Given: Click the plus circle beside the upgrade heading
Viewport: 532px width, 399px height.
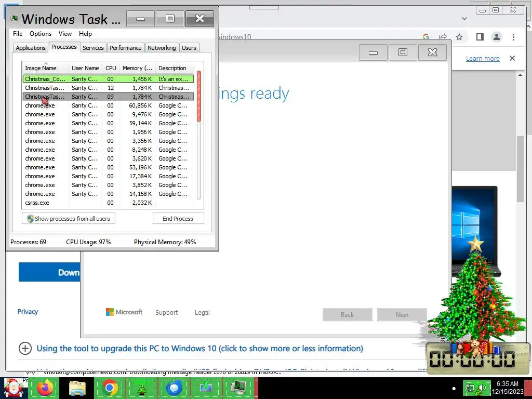Looking at the screenshot, I should coord(25,349).
